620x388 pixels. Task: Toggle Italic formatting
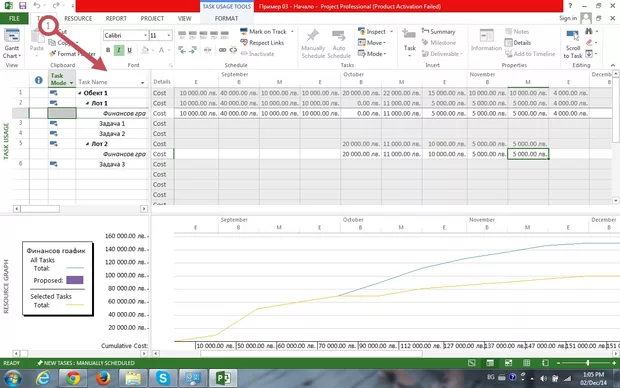(x=119, y=50)
